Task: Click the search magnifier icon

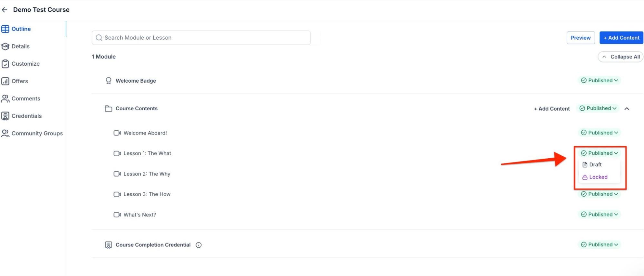Action: [x=99, y=38]
